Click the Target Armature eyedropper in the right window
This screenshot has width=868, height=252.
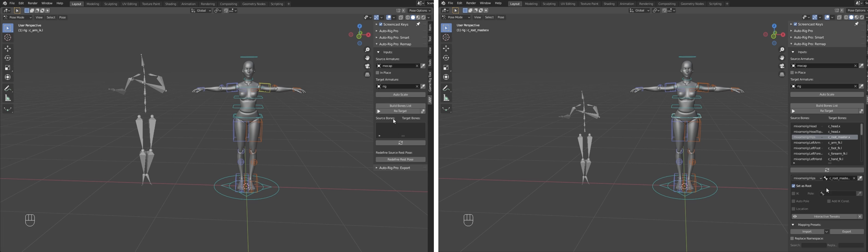862,86
